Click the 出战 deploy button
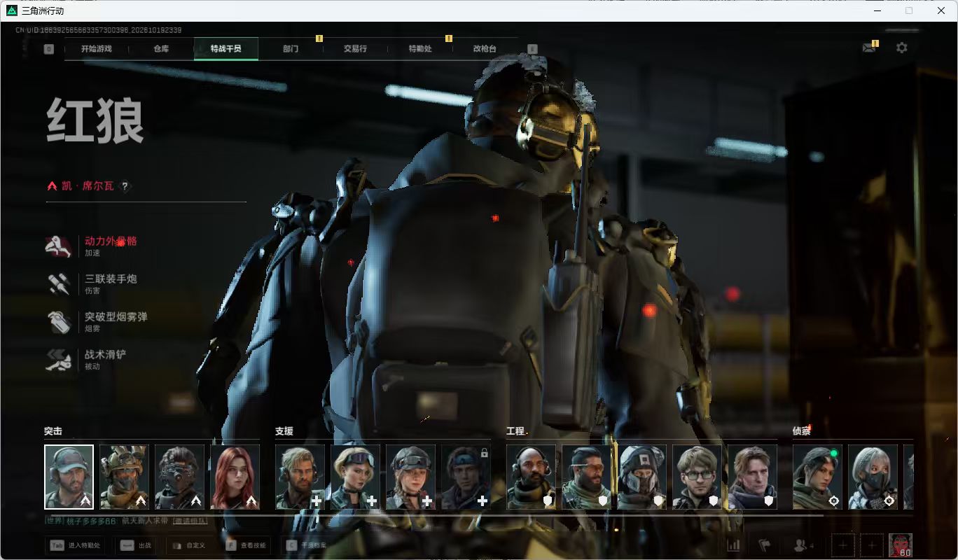Image resolution: width=958 pixels, height=560 pixels. point(135,545)
